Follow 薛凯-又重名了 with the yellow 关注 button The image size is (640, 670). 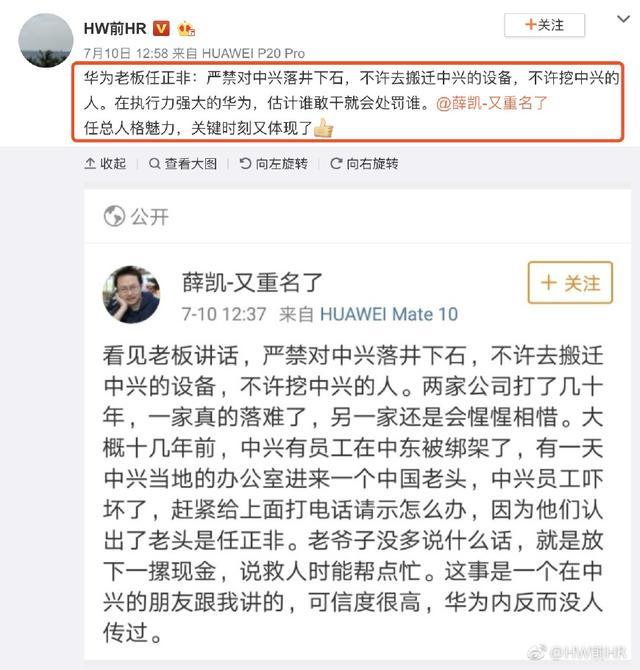[x=570, y=283]
